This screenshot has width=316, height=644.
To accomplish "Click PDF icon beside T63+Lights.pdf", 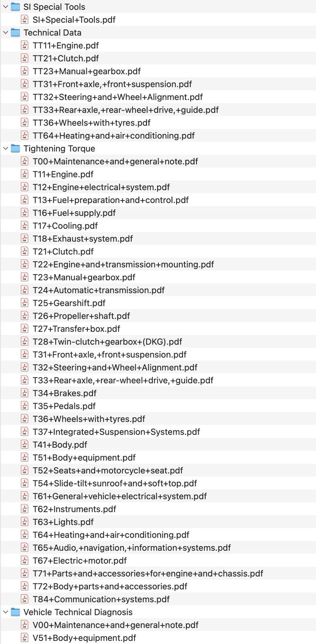I will 25,522.
